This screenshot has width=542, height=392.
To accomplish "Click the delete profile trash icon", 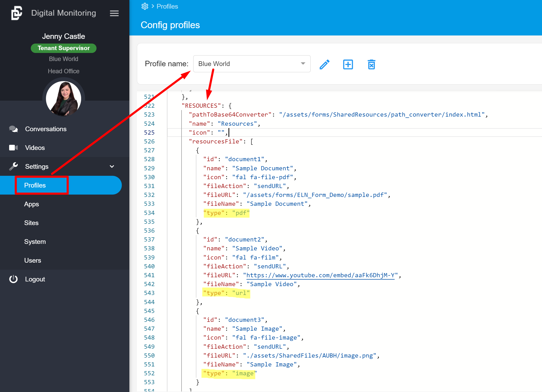I will [x=371, y=64].
